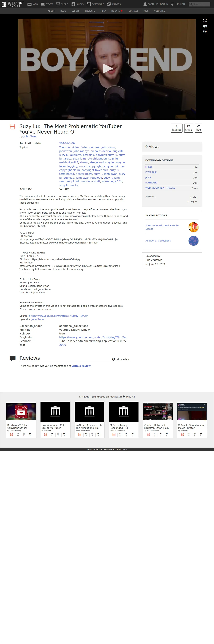The height and width of the screenshot is (644, 214).
Task: Click the Reviews speech bubble icon
Action: click(12, 358)
